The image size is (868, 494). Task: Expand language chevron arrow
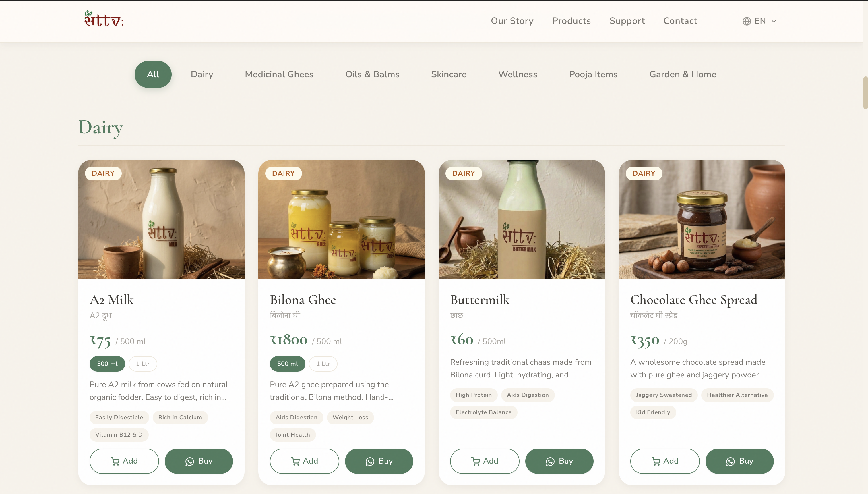[774, 21]
